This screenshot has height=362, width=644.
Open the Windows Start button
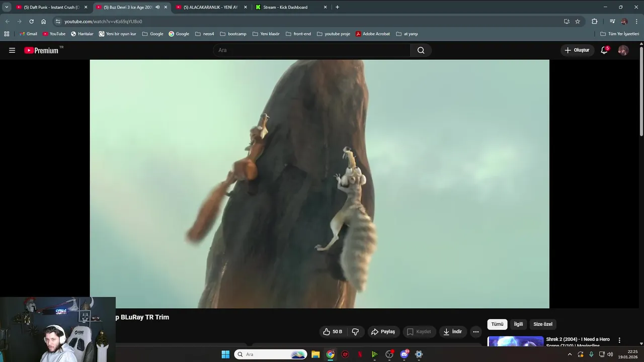225,354
